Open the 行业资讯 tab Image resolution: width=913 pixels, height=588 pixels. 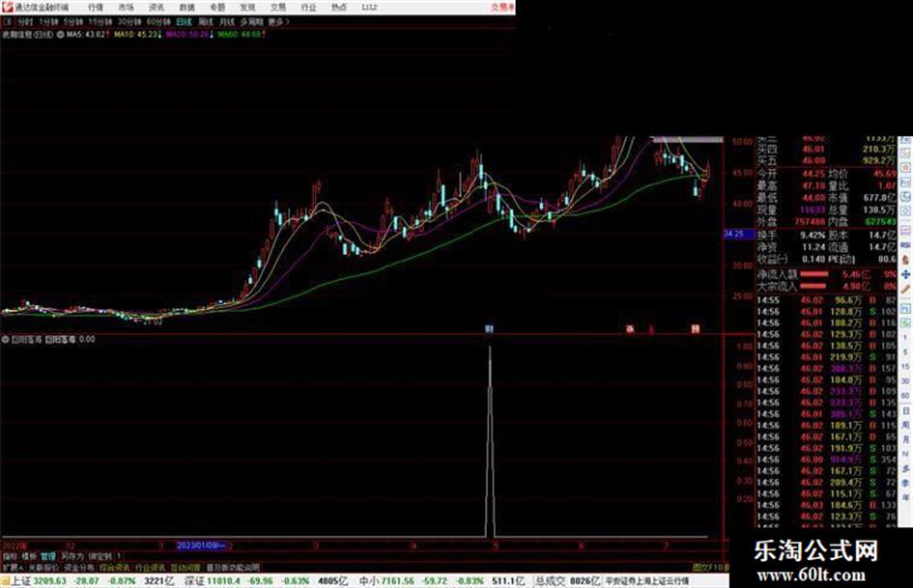[x=150, y=567]
